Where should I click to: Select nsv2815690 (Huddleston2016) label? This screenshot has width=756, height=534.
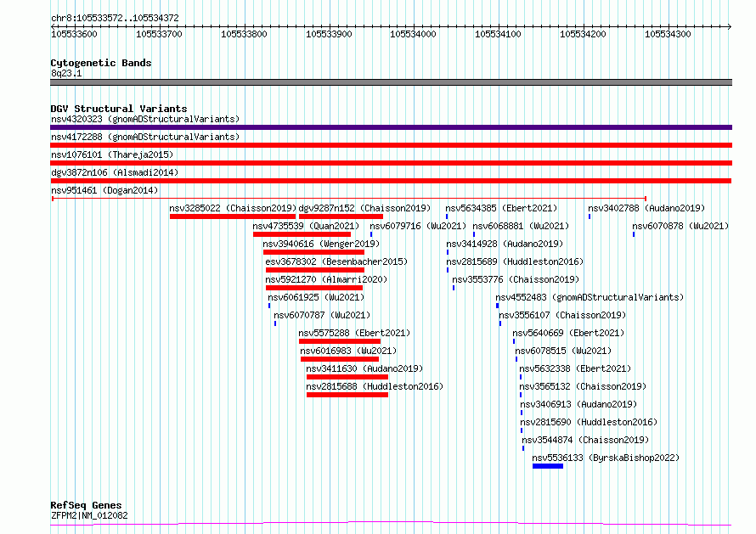tap(589, 422)
